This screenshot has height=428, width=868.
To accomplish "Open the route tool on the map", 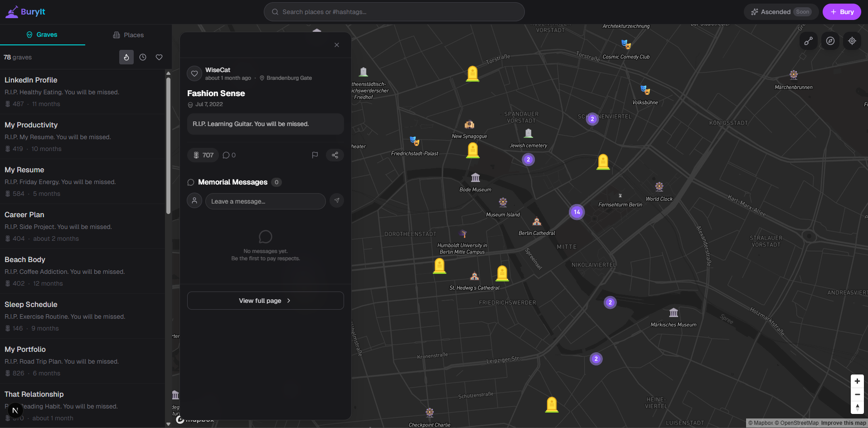I will click(x=809, y=41).
